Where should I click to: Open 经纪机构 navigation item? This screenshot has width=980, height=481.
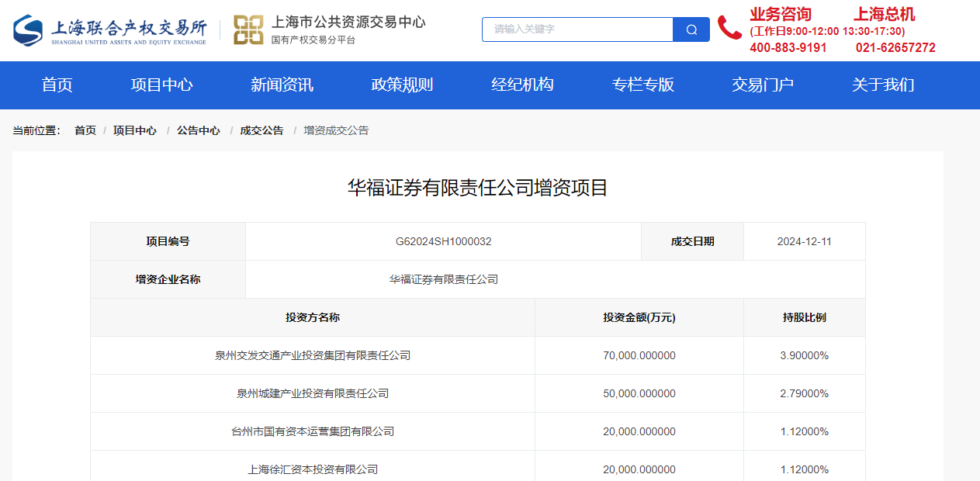tap(522, 85)
